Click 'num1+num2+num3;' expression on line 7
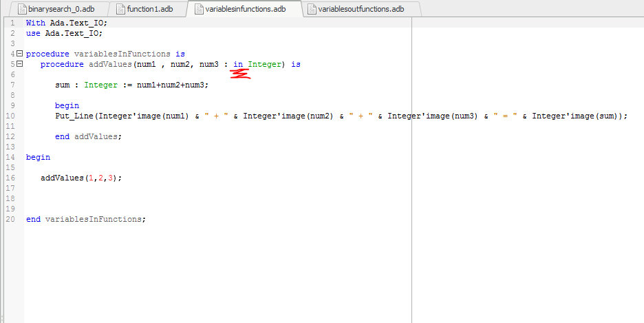 tap(173, 85)
